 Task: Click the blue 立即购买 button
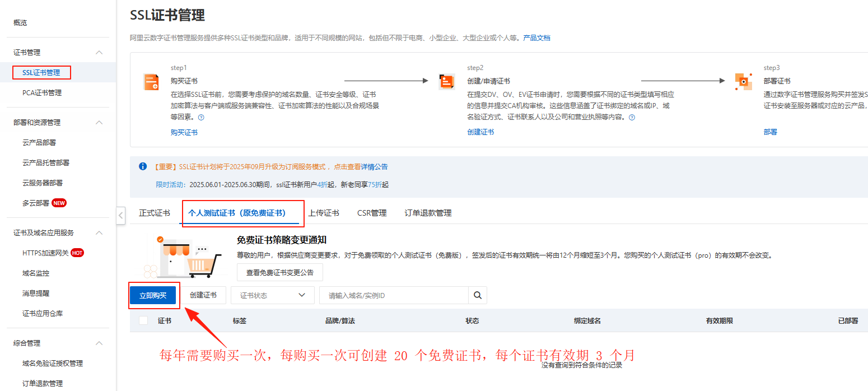153,295
